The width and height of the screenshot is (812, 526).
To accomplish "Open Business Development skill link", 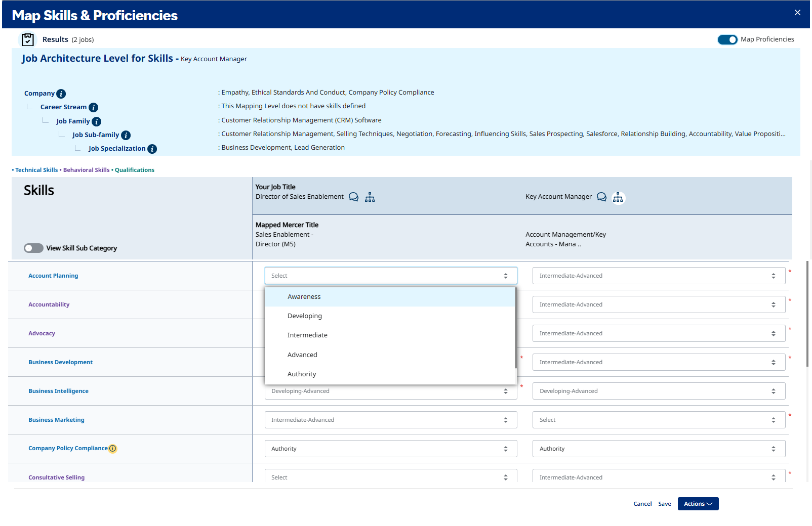I will tap(61, 362).
